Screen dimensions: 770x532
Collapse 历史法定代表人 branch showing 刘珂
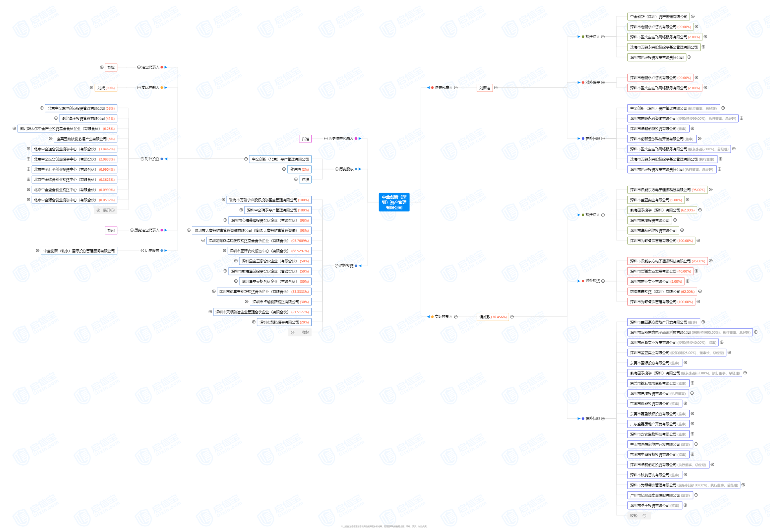tap(132, 230)
